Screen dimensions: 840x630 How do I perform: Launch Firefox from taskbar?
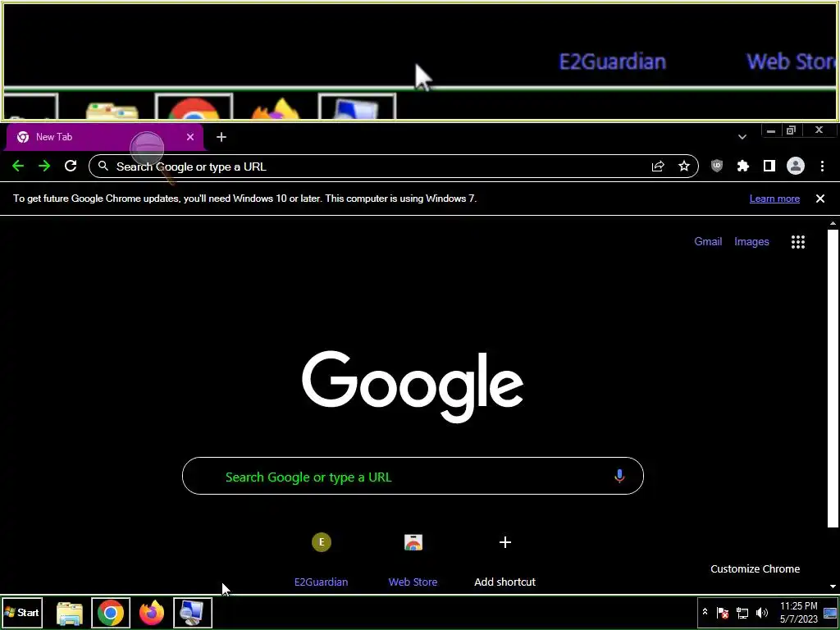point(152,613)
